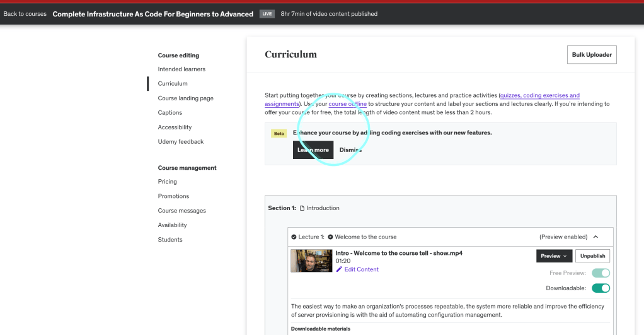
Task: Open Udemy feedback in the sidebar
Action: (x=181, y=142)
